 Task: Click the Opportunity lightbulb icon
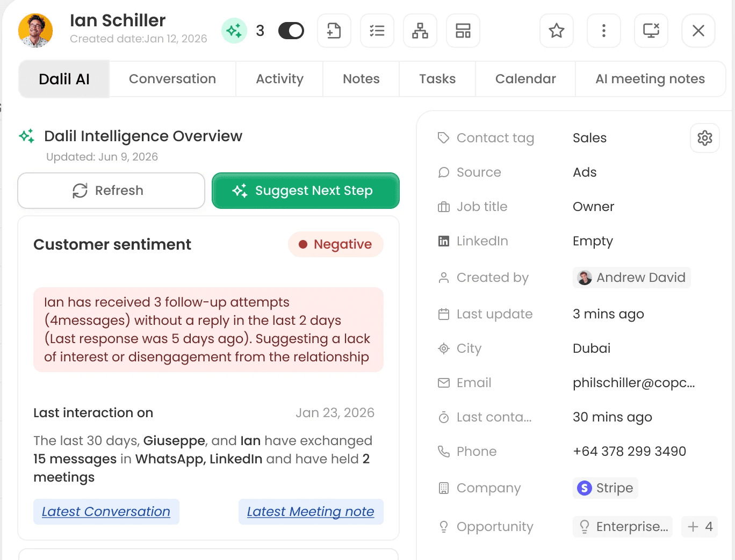coord(443,527)
